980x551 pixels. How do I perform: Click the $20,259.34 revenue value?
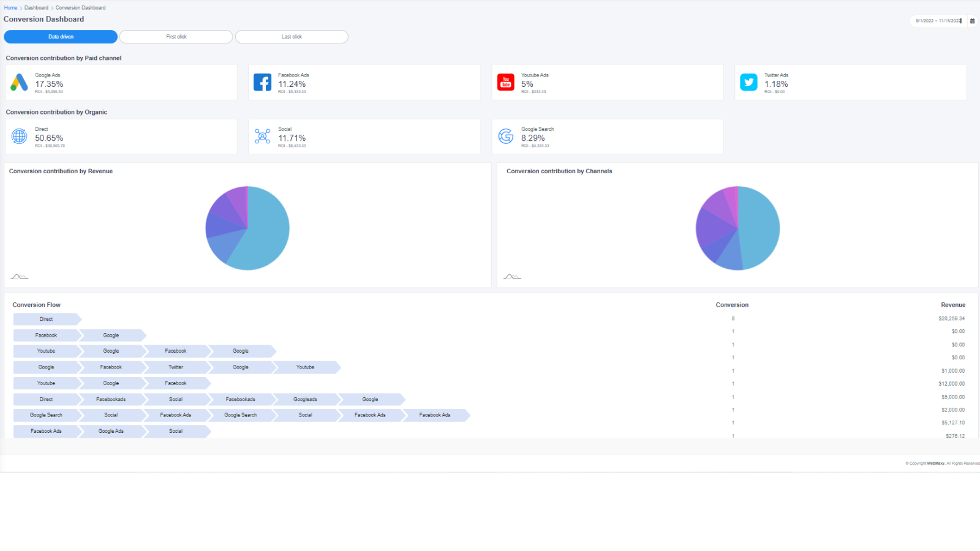pyautogui.click(x=951, y=318)
